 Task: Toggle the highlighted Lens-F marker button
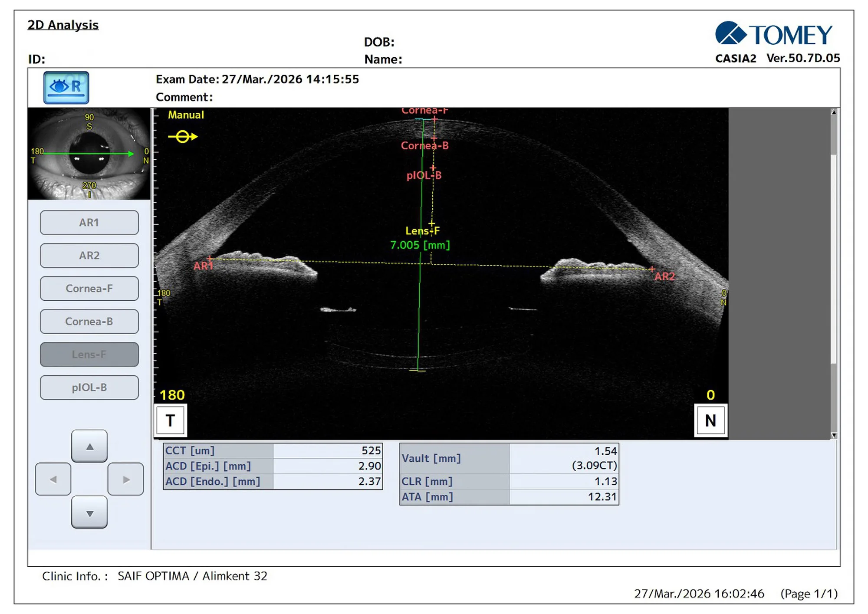tap(89, 355)
